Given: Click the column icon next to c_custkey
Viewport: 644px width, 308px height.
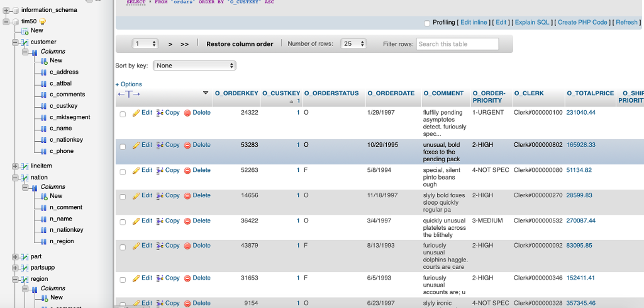Looking at the screenshot, I should (x=44, y=106).
